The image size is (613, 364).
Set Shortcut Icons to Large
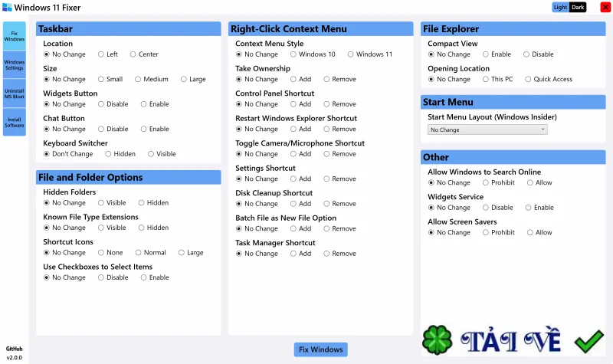click(191, 253)
